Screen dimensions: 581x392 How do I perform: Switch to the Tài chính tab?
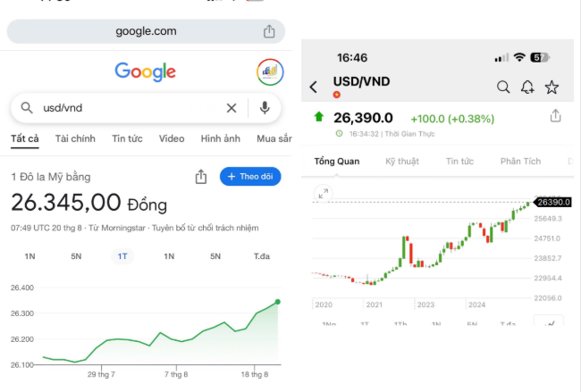tap(75, 138)
